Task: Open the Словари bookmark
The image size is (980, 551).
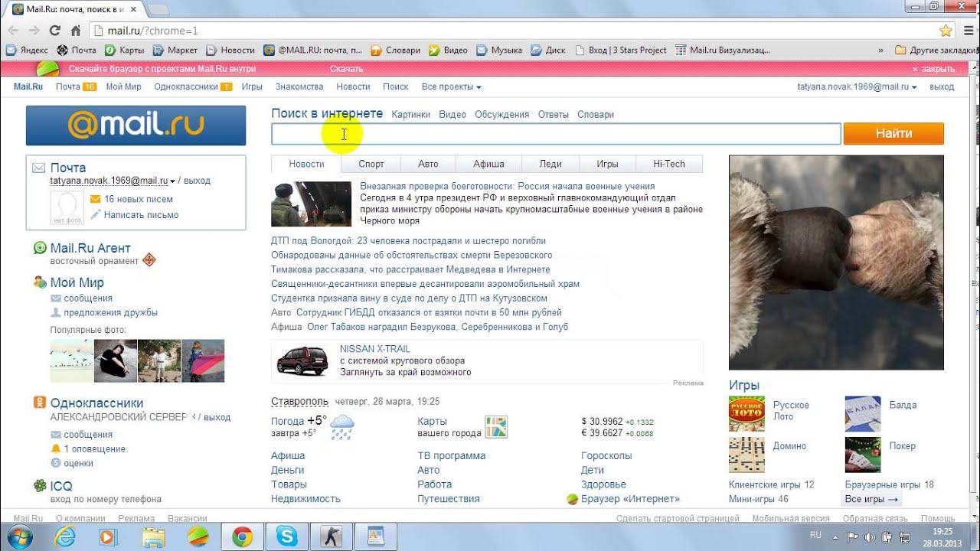Action: pyautogui.click(x=396, y=50)
